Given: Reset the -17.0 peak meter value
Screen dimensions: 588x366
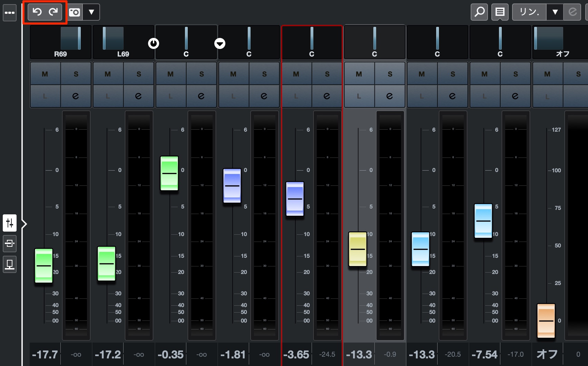Looking at the screenshot, I should pyautogui.click(x=516, y=354).
